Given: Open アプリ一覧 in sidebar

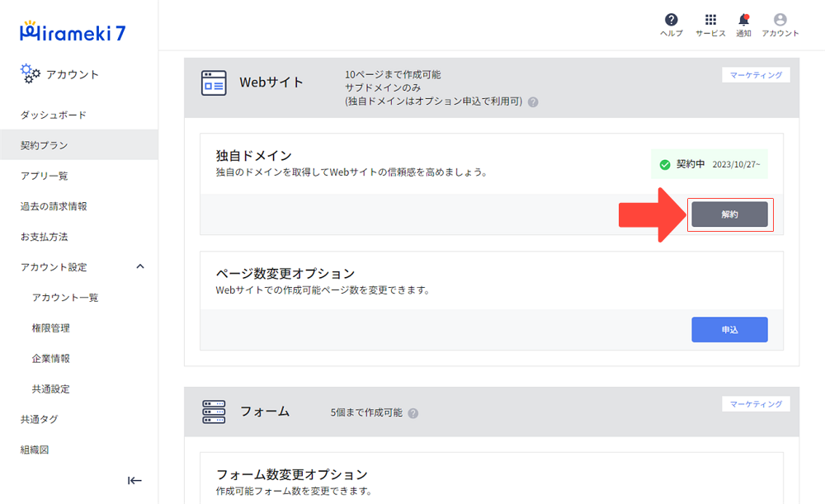Looking at the screenshot, I should click(45, 176).
